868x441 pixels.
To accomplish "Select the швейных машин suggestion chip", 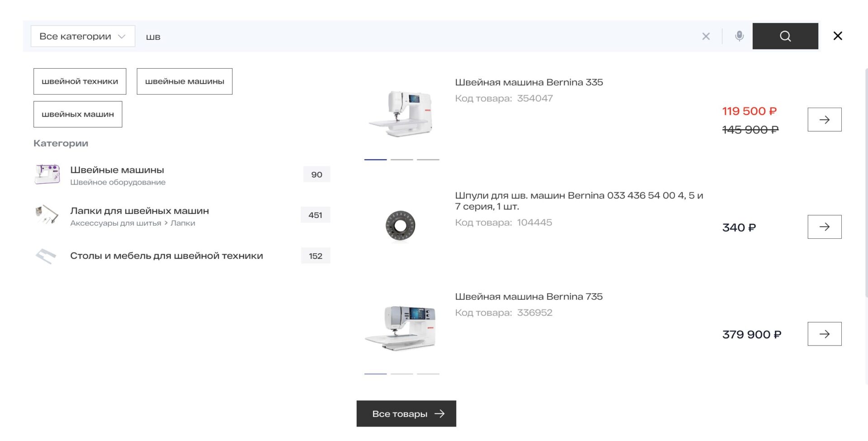I will 78,114.
